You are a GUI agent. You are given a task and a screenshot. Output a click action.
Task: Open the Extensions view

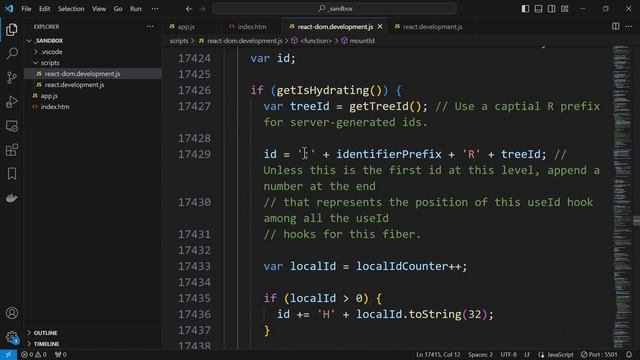coord(12,150)
